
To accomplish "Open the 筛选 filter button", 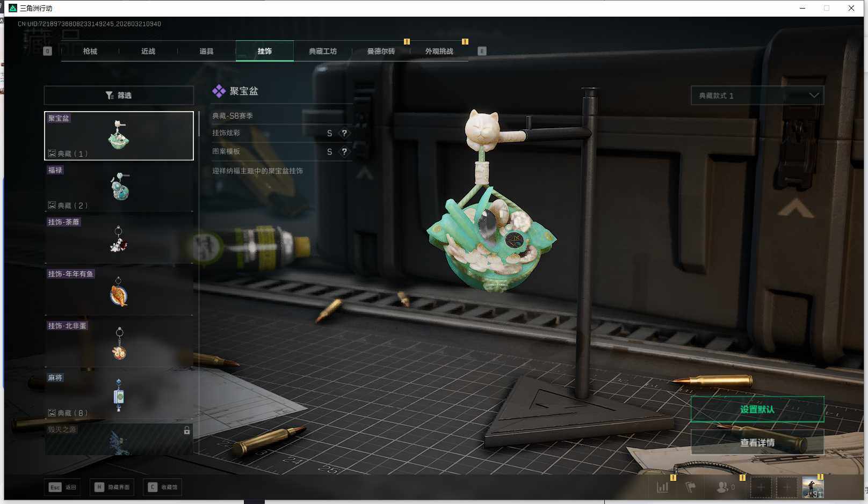I will tap(119, 95).
